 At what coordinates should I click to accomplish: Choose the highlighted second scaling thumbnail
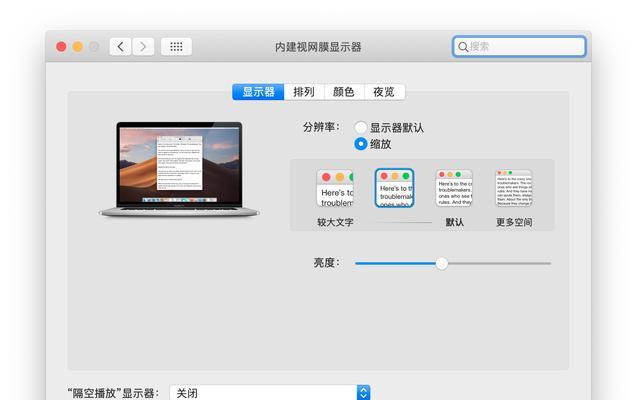[394, 188]
